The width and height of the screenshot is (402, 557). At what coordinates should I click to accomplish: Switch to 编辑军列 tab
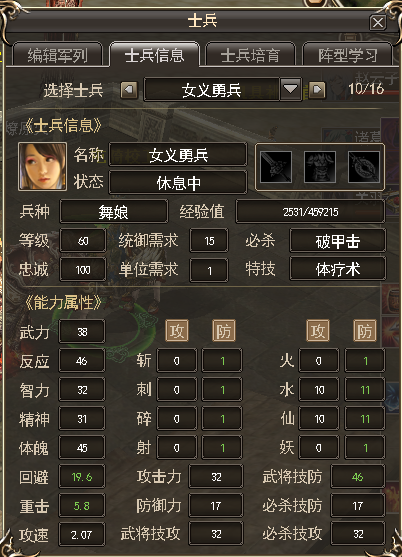click(x=58, y=55)
